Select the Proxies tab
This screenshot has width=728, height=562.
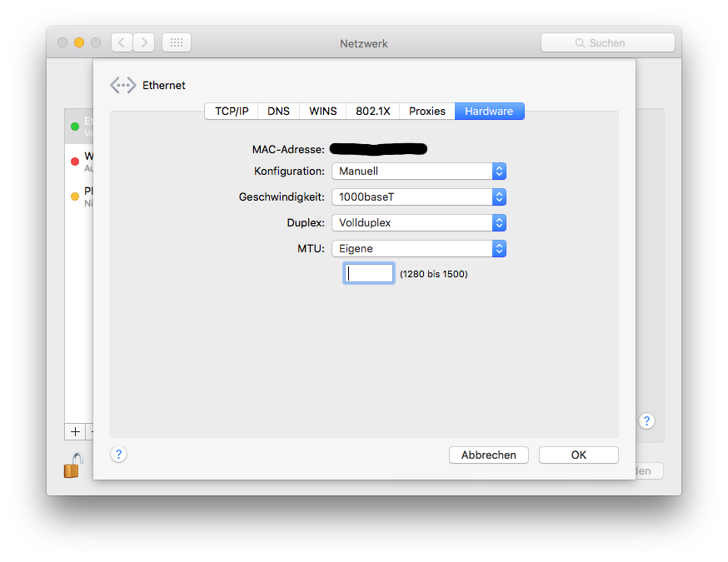click(x=427, y=112)
